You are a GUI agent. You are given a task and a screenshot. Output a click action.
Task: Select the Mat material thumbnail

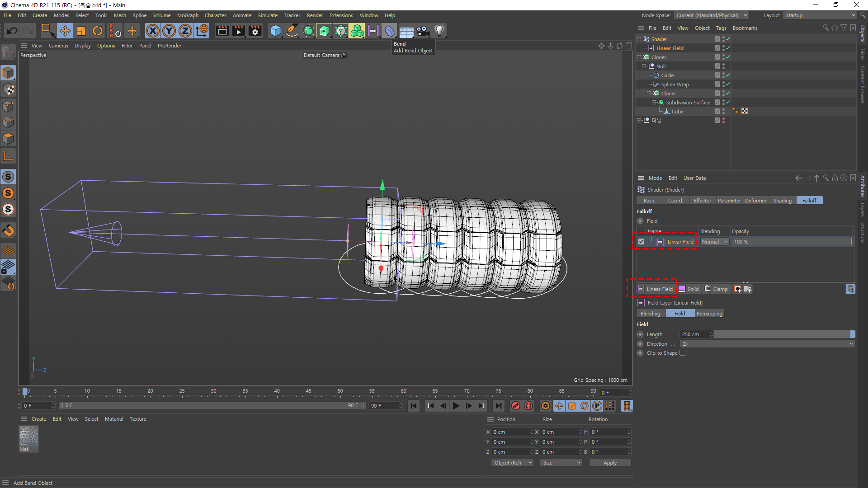pos(28,436)
